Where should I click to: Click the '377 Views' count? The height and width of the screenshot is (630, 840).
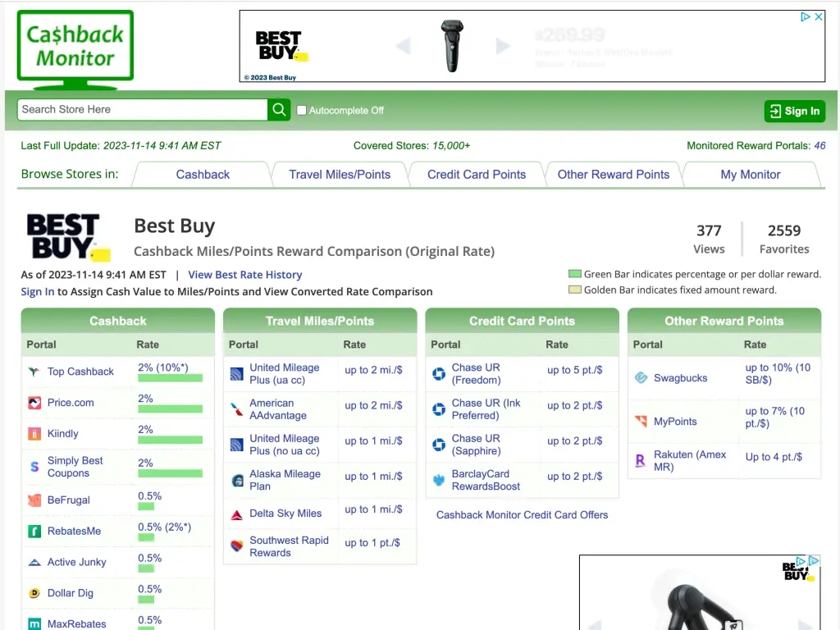coord(709,239)
